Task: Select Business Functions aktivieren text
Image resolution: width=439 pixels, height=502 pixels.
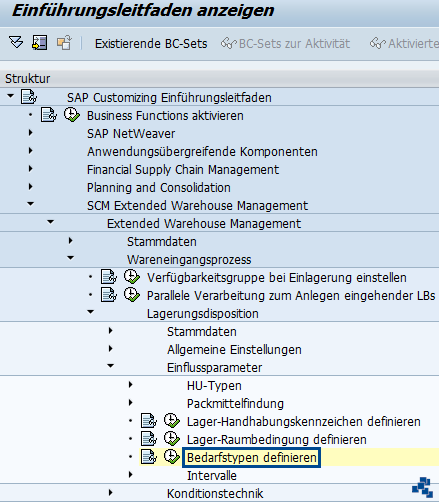Action: pyautogui.click(x=165, y=116)
